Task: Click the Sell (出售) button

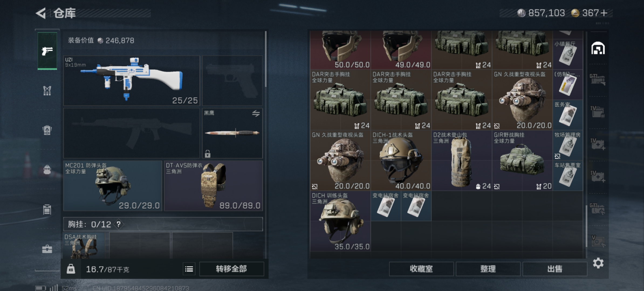Action: (555, 269)
